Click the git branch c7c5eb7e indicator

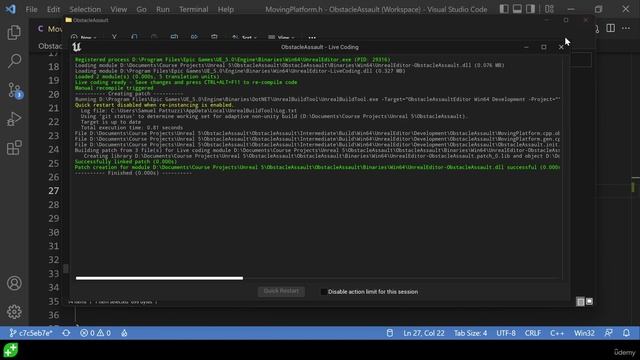31,333
